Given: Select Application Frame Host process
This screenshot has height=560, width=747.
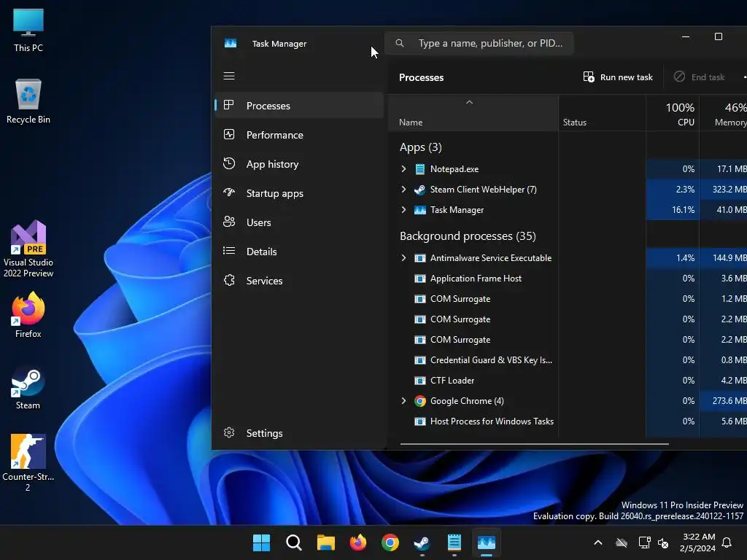Looking at the screenshot, I should (476, 278).
